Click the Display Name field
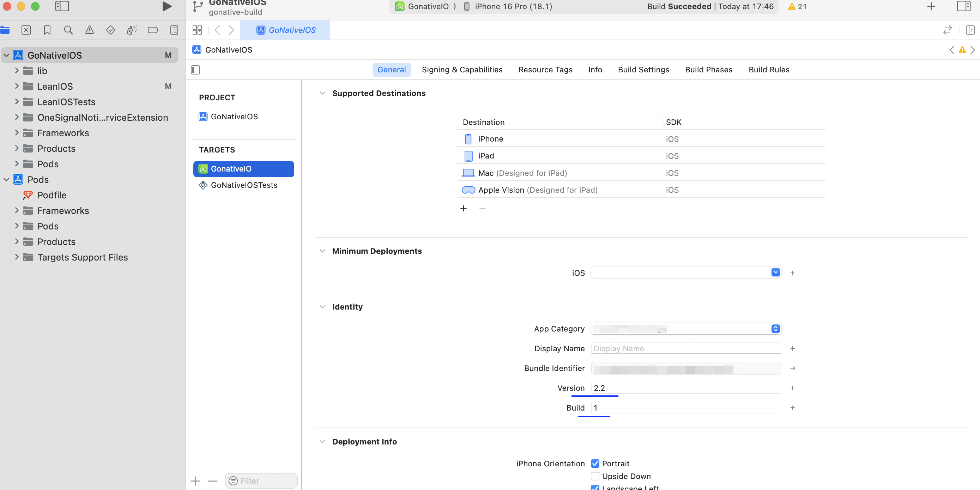Screen dimensions: 980x490 tap(685, 348)
